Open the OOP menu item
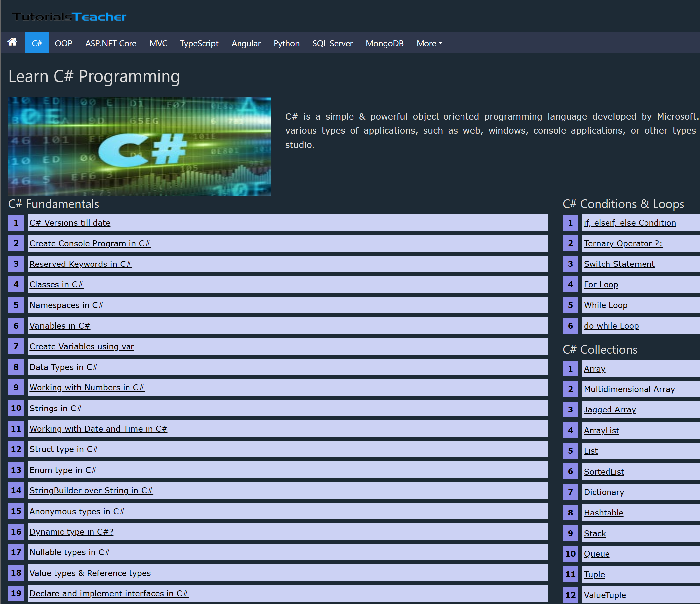 63,44
